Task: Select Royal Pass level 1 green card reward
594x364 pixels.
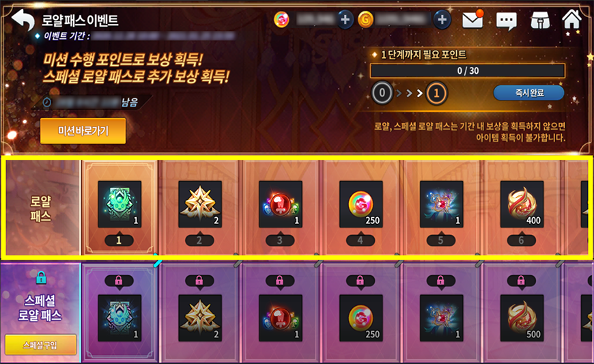Action: [x=119, y=204]
